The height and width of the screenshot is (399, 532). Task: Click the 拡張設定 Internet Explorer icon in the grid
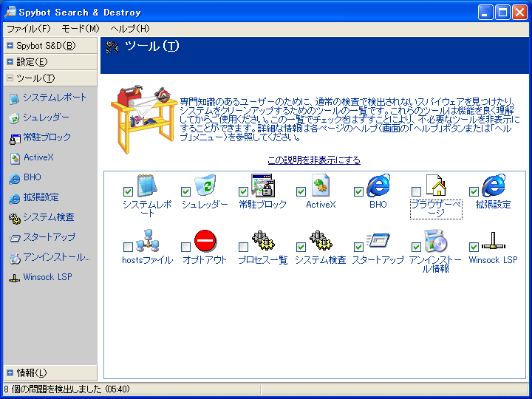(x=494, y=185)
